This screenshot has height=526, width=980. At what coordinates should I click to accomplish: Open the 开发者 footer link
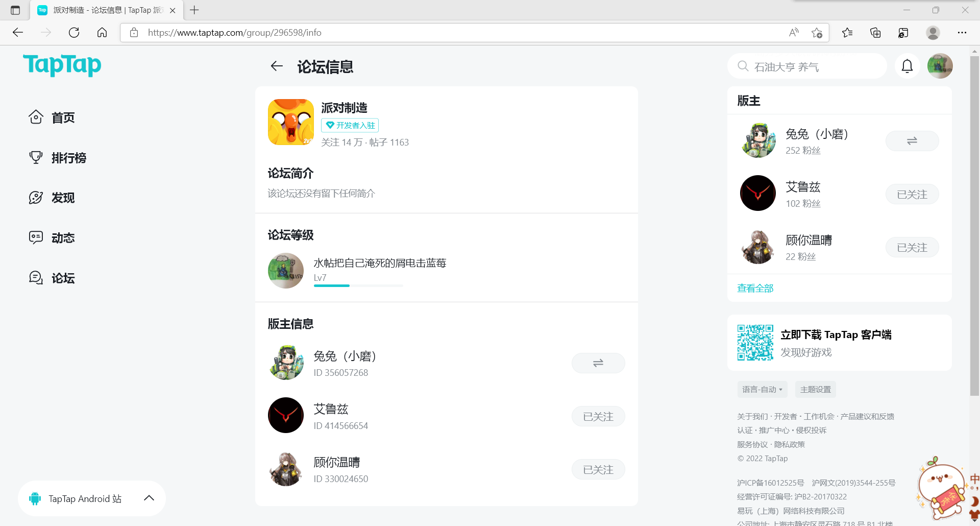(x=786, y=417)
